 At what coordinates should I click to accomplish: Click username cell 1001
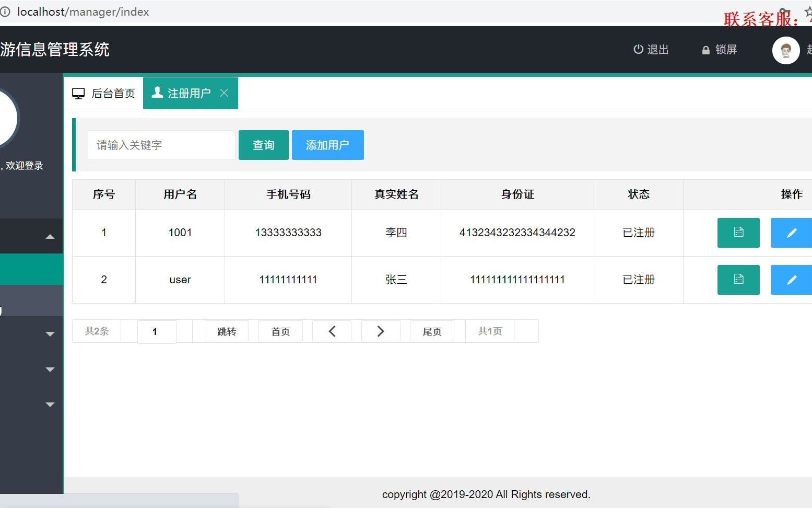[x=180, y=233]
